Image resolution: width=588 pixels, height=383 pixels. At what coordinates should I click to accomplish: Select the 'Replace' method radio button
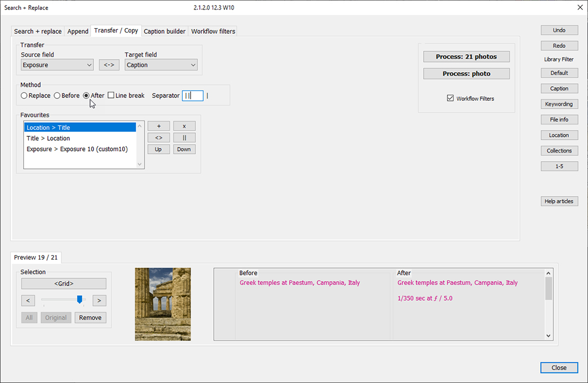[x=24, y=95]
